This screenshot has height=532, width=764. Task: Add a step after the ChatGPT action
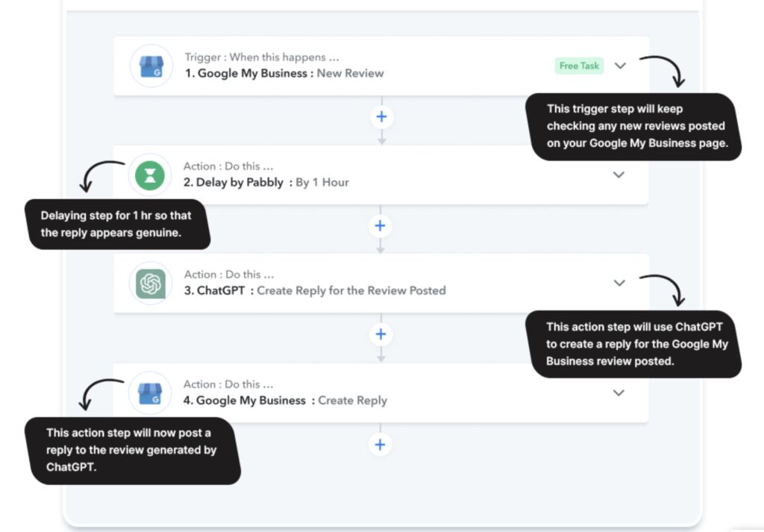[381, 335]
